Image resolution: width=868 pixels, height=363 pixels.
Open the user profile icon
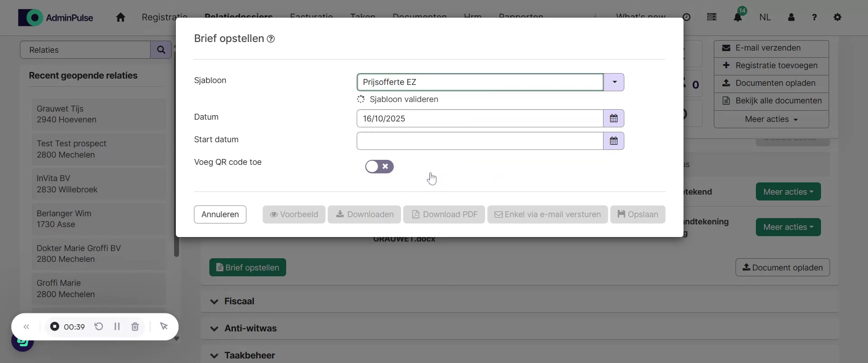point(791,17)
